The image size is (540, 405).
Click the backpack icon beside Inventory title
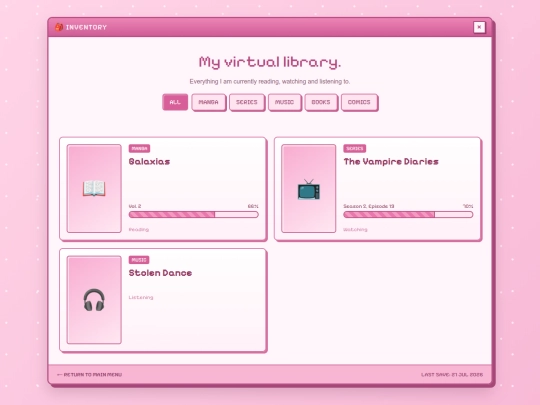point(59,27)
